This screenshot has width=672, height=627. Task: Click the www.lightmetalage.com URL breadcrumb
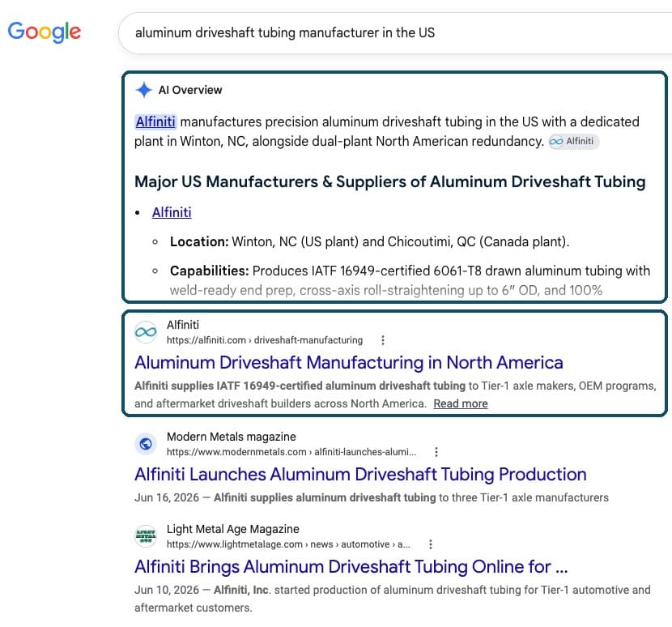[x=288, y=544]
